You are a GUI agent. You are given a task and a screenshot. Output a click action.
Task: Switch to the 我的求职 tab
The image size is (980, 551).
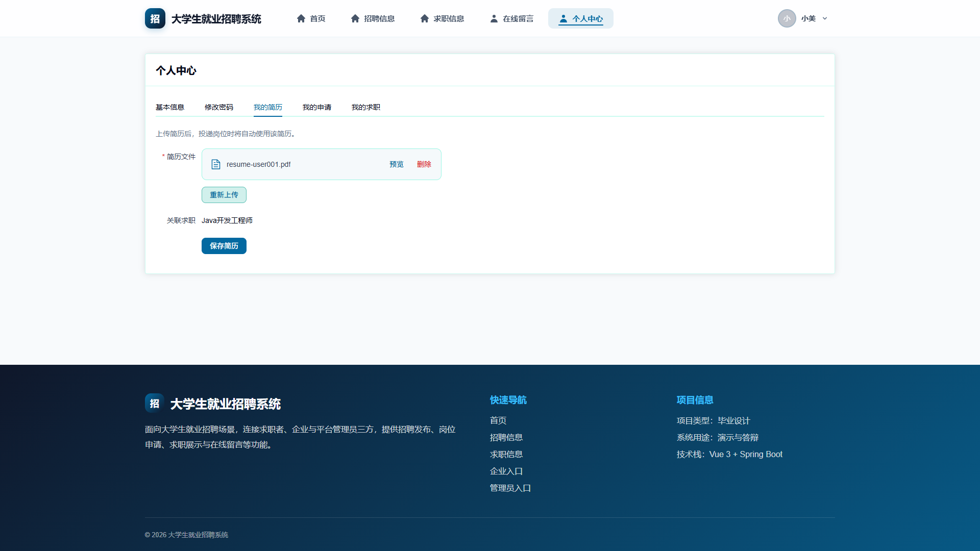(x=366, y=107)
